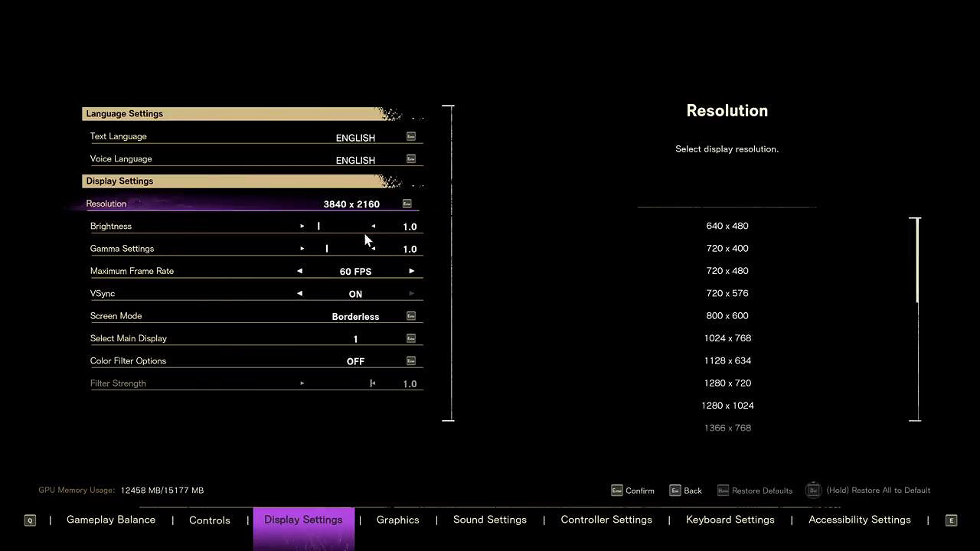Screen dimensions: 980x551
Task: Open the Color Filter Options OFF selection
Action: coord(355,361)
